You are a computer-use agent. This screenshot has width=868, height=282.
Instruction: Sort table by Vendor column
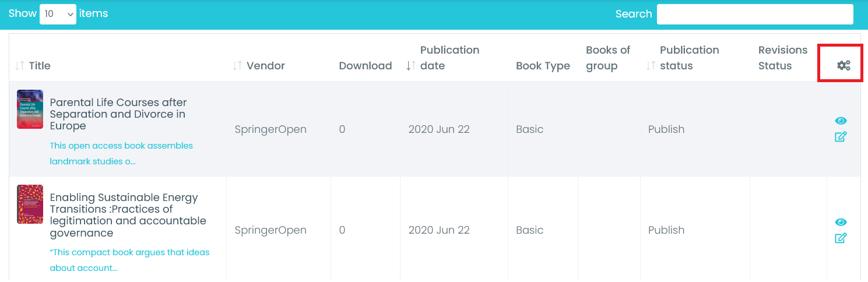(265, 66)
